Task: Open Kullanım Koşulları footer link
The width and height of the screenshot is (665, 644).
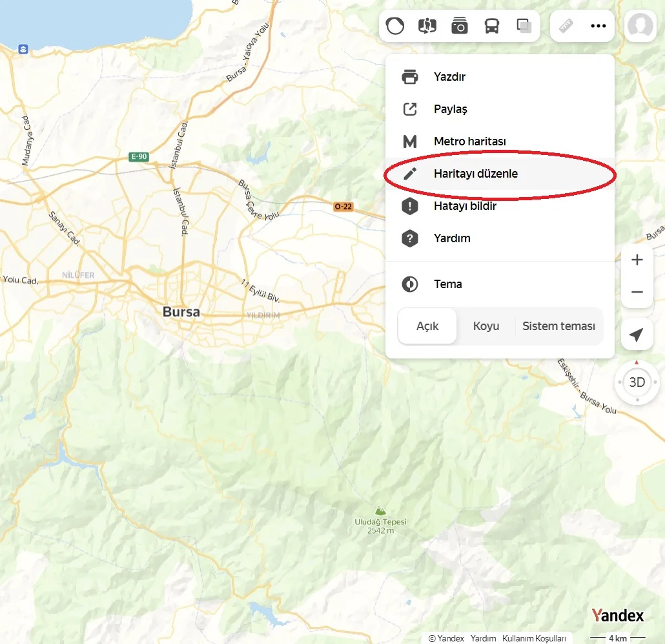Action: tap(534, 638)
